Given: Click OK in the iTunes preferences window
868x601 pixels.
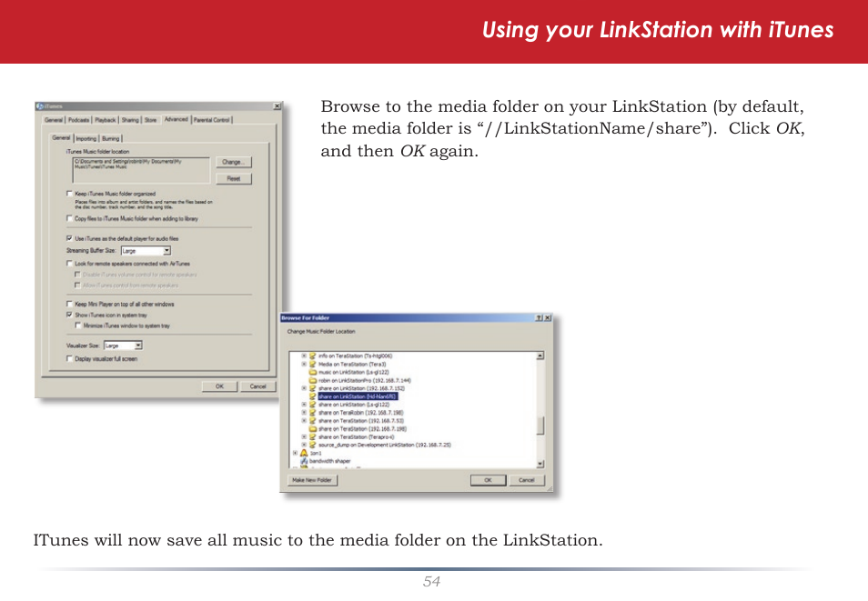Looking at the screenshot, I should pos(219,386).
